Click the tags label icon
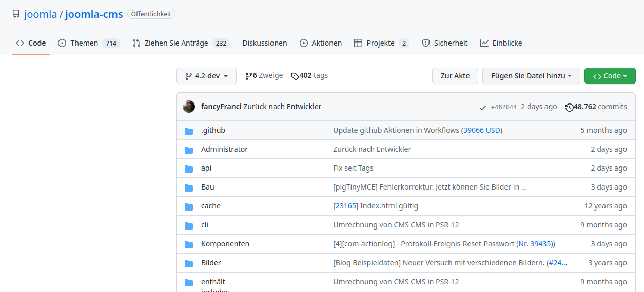This screenshot has width=644, height=292. coord(295,76)
